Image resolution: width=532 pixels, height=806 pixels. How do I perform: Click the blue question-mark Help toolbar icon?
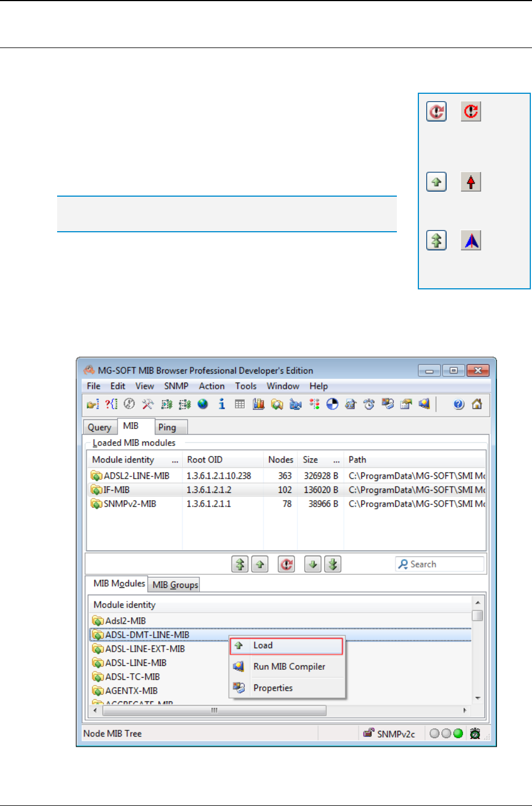point(459,404)
